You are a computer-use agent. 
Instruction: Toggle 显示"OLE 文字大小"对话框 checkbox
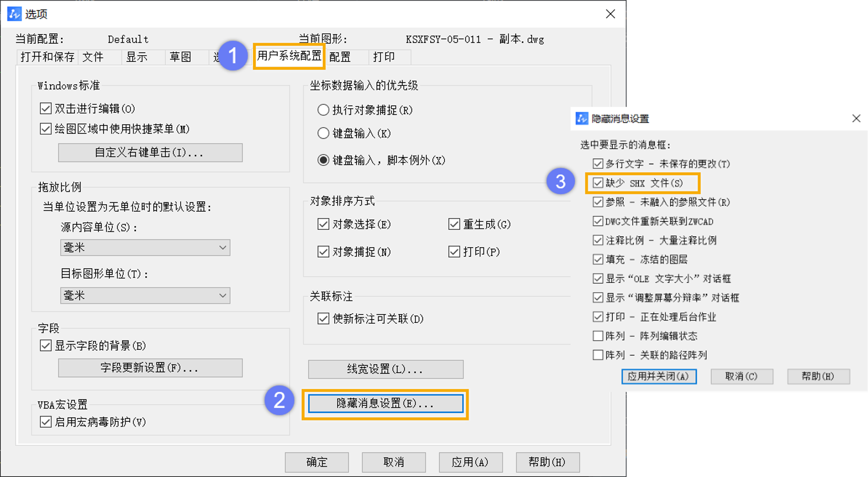coord(598,278)
